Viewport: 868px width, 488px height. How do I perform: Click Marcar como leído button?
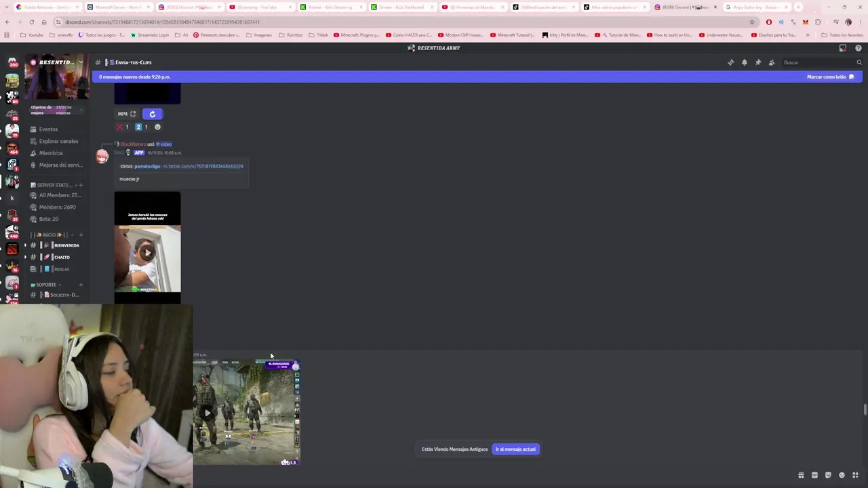tap(830, 77)
